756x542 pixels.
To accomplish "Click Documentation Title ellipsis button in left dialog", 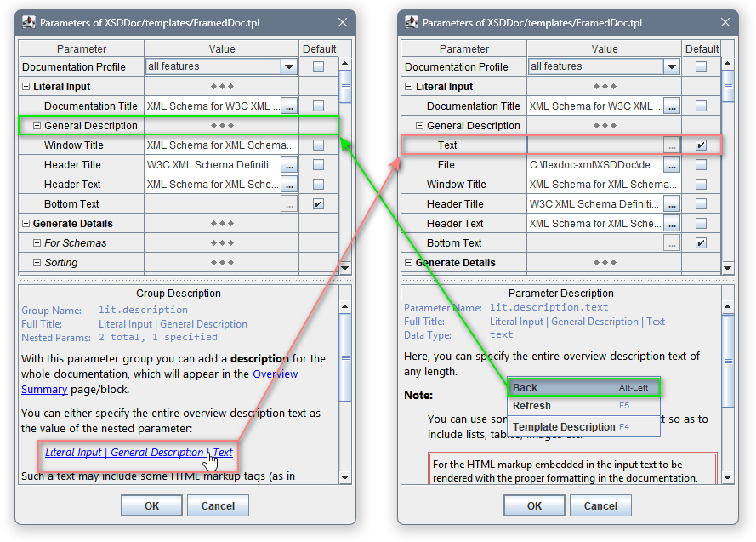I will [x=289, y=106].
